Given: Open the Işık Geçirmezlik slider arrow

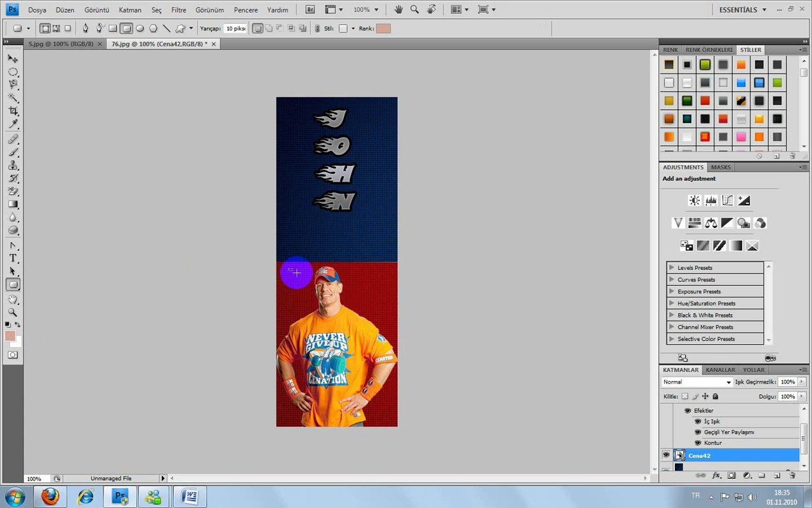Looking at the screenshot, I should pos(802,382).
